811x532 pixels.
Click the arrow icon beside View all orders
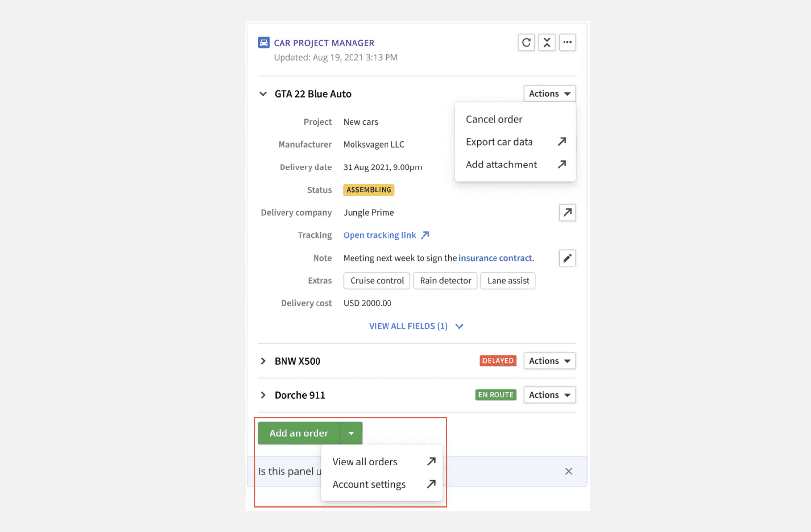pyautogui.click(x=431, y=462)
